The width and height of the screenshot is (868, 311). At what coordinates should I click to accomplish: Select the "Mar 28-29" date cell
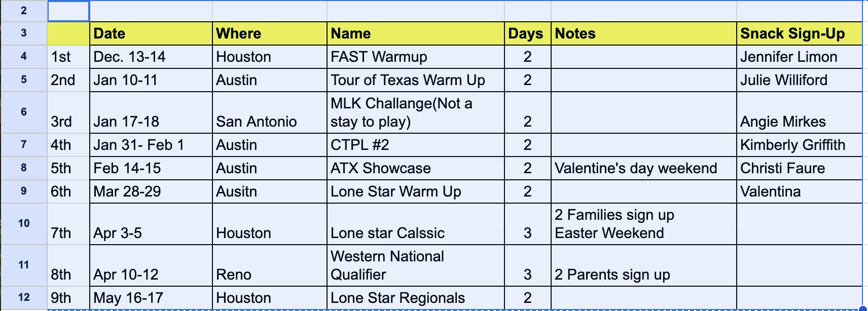[x=151, y=191]
